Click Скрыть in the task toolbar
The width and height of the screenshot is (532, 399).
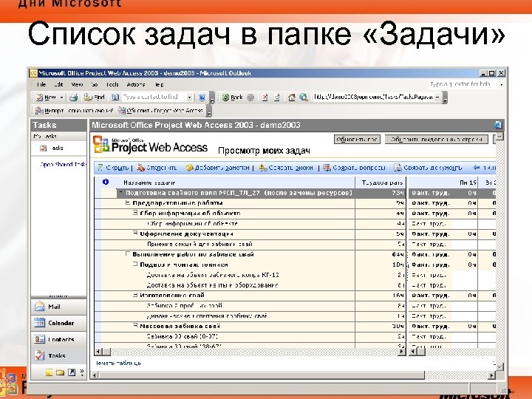click(x=113, y=168)
